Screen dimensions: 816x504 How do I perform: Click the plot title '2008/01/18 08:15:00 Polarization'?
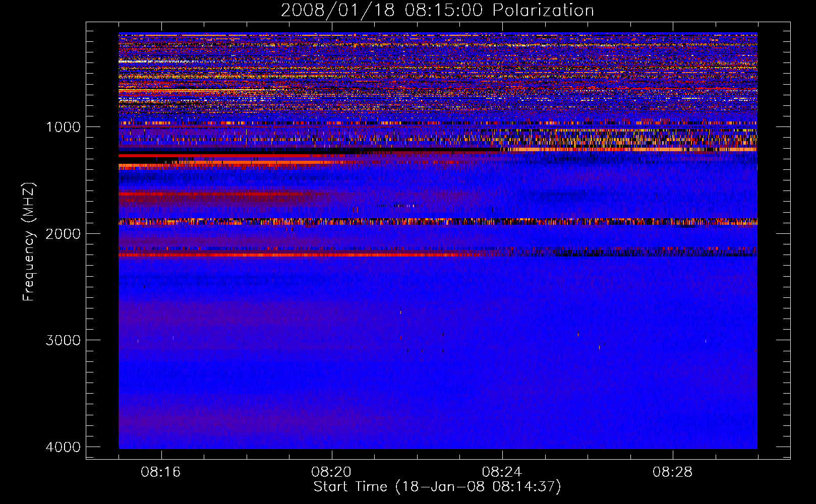(x=437, y=10)
